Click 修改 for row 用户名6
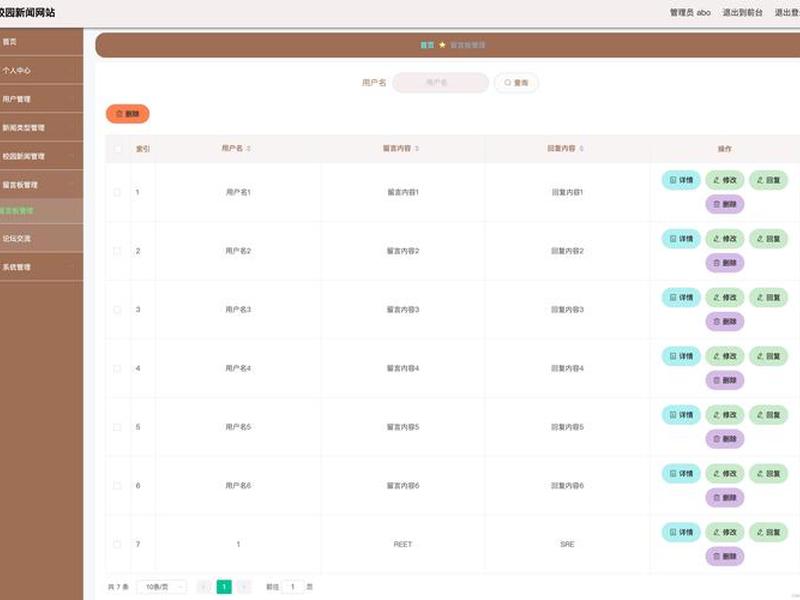800x600 pixels. 724,473
